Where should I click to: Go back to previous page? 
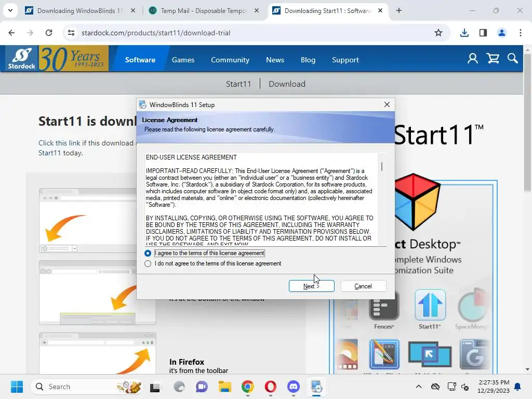coord(11,33)
